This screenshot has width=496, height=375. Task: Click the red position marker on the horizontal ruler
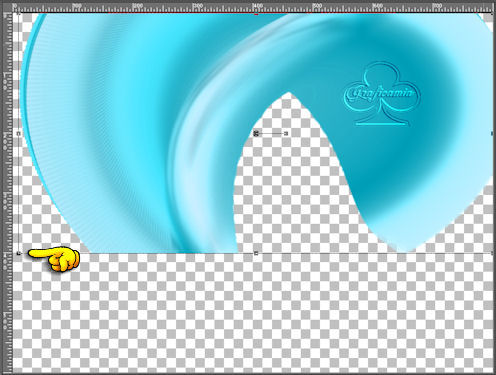pyautogui.click(x=256, y=14)
